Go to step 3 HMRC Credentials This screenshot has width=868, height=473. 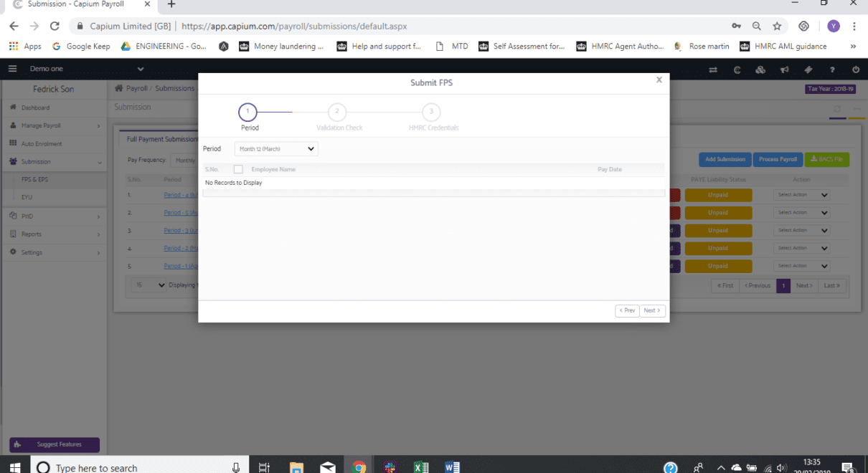click(x=430, y=113)
